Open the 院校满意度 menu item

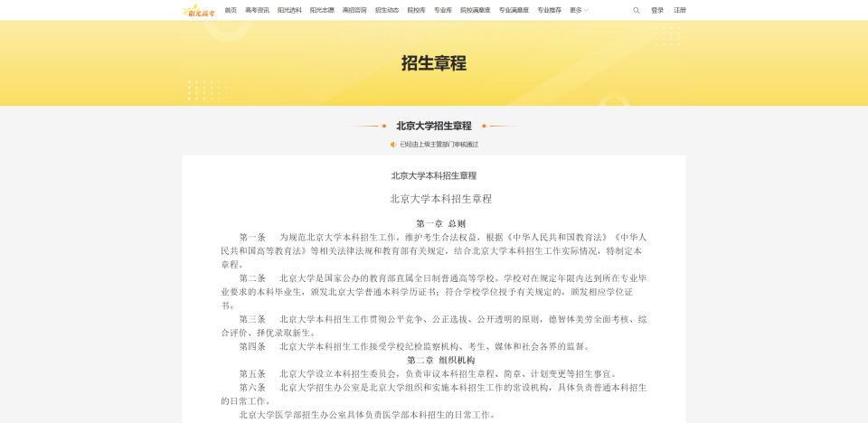(475, 10)
